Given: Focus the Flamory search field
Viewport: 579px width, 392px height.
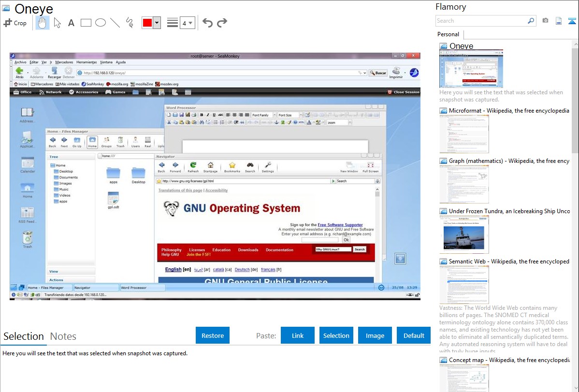Looking at the screenshot, I should coord(481,21).
